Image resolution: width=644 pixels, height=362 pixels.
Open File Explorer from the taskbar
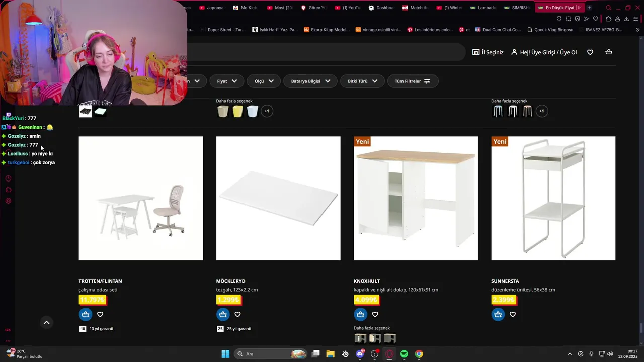point(330,354)
